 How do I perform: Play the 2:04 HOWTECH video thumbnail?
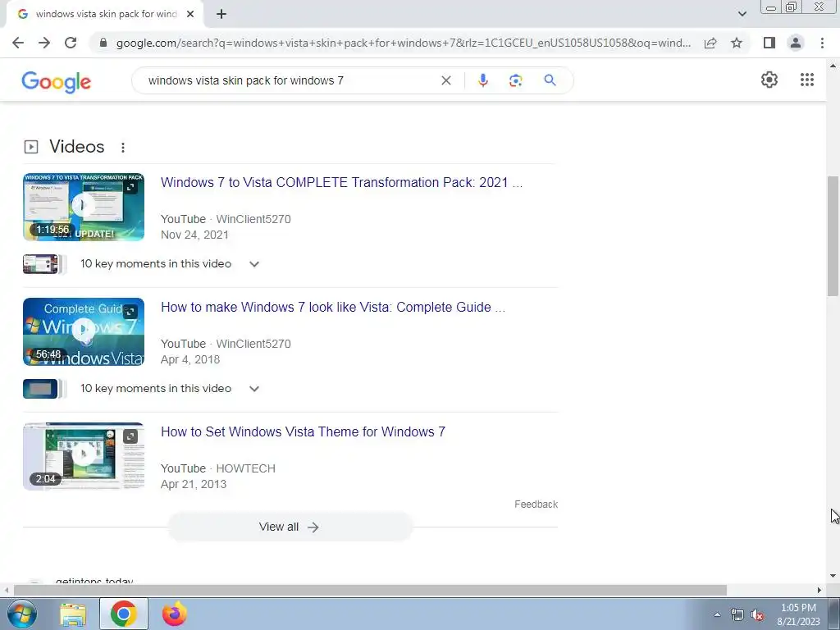(84, 456)
